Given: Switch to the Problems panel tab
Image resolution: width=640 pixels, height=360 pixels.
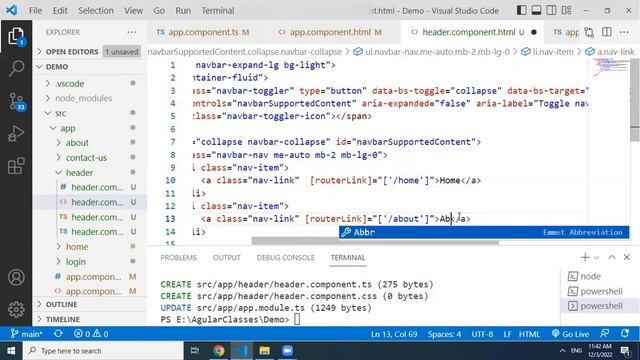Looking at the screenshot, I should click(178, 258).
